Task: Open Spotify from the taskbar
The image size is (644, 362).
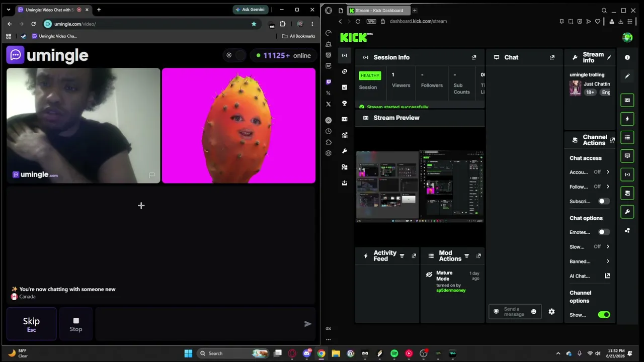Action: click(394, 353)
